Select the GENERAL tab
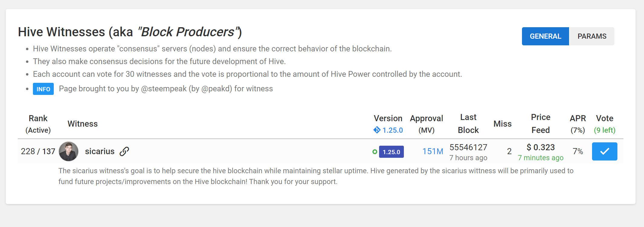This screenshot has width=644, height=227. [x=545, y=36]
